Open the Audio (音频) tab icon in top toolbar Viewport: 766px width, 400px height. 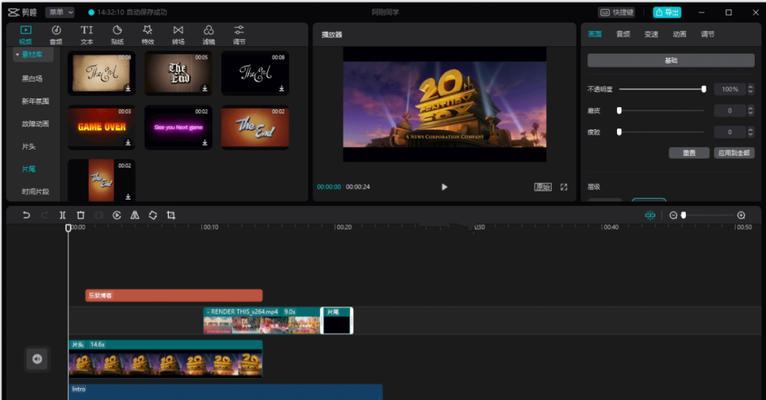click(56, 35)
